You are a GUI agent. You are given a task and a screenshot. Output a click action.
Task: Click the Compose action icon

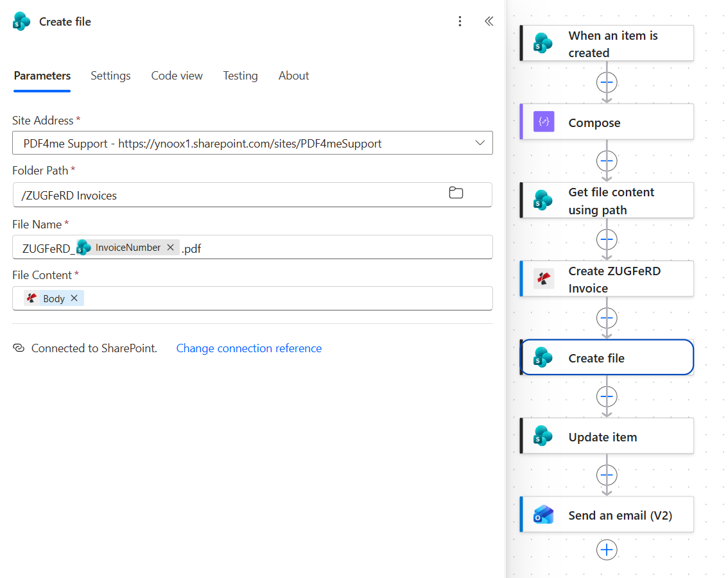[544, 121]
